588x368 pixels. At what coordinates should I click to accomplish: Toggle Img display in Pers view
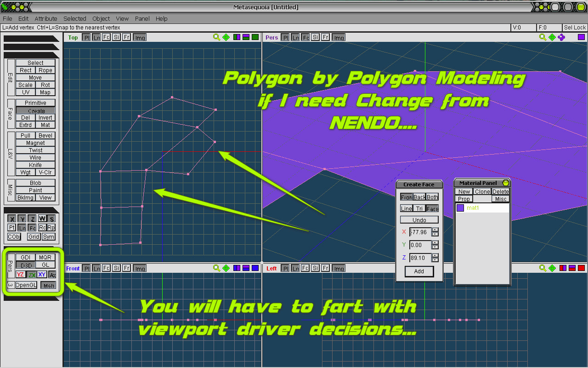(x=339, y=37)
